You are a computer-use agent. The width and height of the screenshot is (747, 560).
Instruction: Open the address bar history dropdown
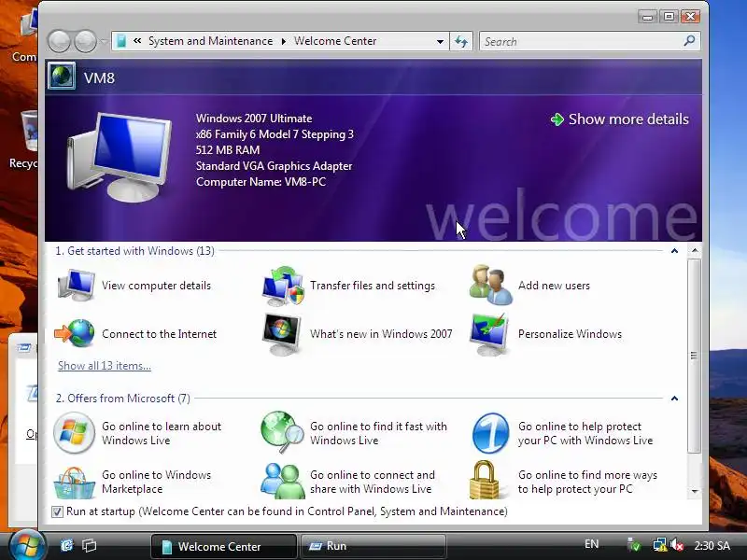point(440,41)
